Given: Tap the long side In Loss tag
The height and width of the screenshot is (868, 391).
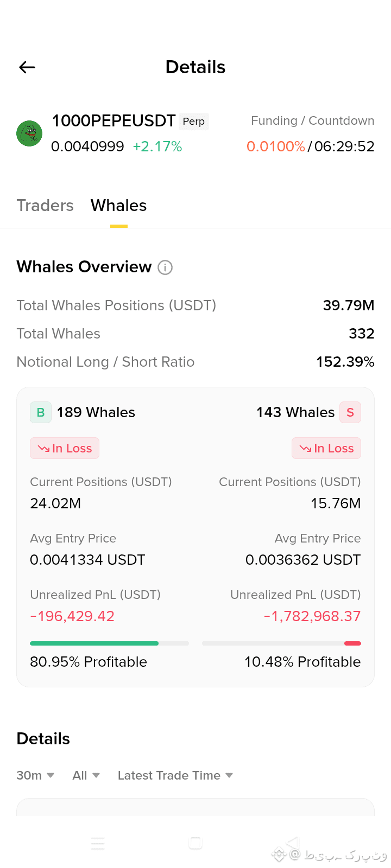Looking at the screenshot, I should (65, 448).
